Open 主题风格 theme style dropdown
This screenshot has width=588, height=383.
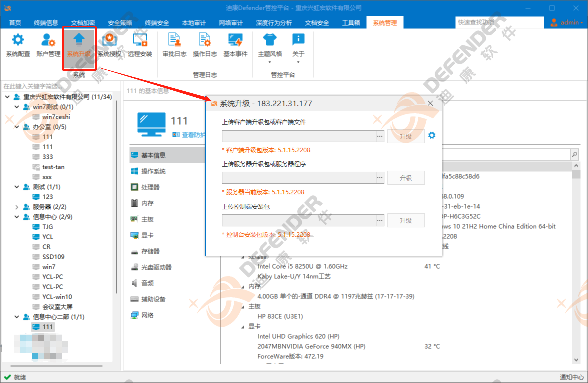click(270, 47)
